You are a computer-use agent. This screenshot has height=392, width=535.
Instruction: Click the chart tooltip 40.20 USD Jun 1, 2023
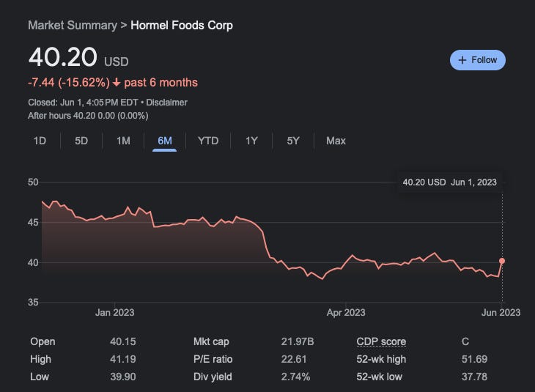[x=450, y=182]
